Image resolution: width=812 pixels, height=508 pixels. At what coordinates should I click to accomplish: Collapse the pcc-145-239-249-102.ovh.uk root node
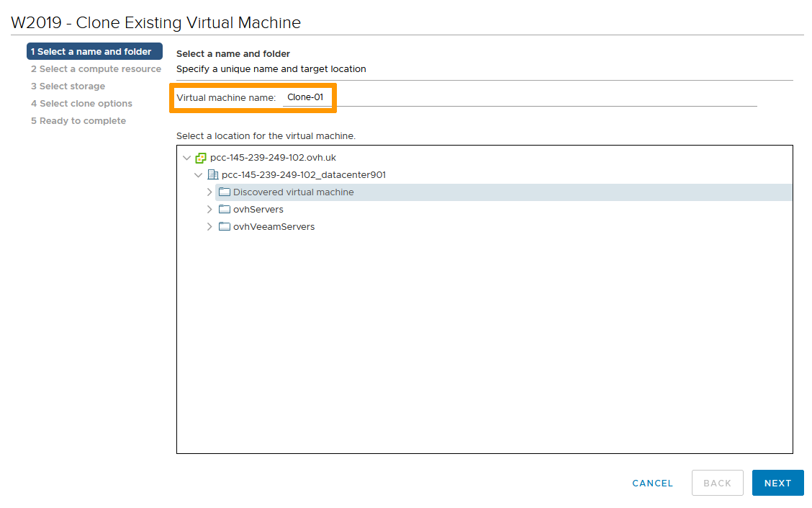pyautogui.click(x=187, y=158)
